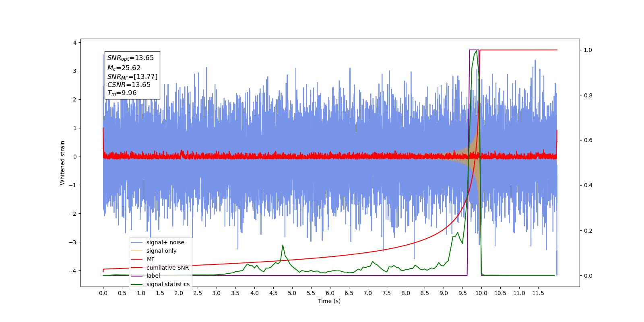Click the 'signal only' legend label

[161, 251]
